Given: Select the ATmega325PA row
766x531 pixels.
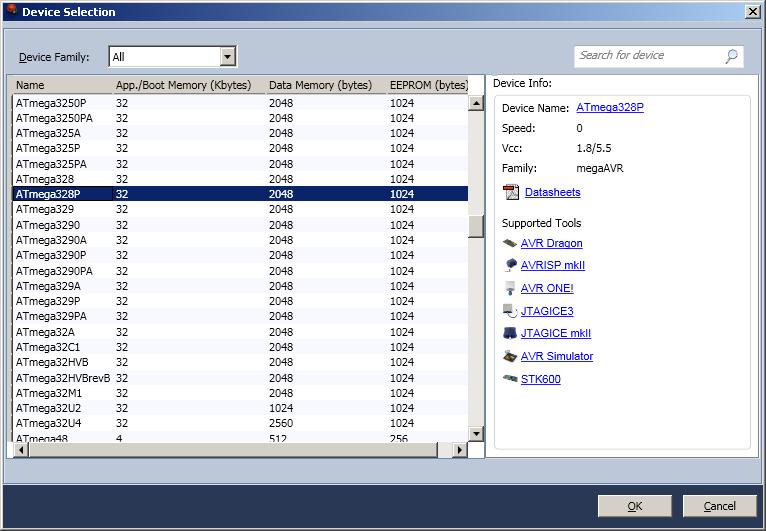Looking at the screenshot, I should click(x=240, y=164).
